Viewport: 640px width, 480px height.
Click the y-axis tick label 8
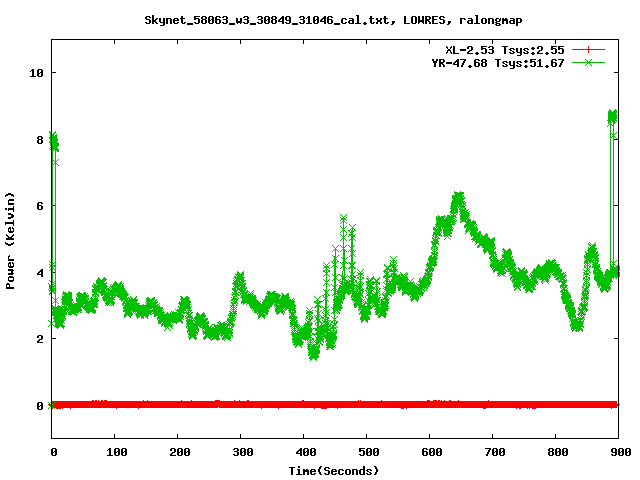[40, 140]
